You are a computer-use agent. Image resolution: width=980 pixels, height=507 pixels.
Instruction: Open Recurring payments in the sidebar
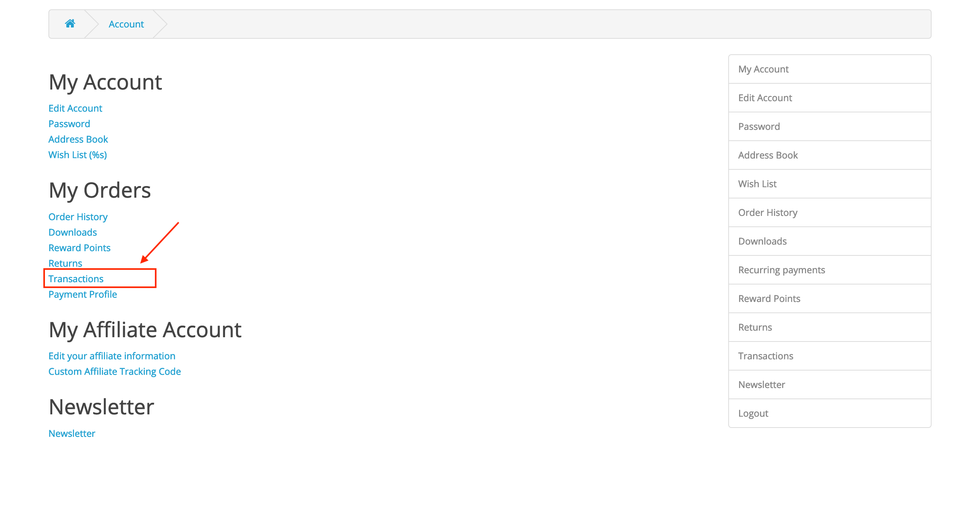830,270
